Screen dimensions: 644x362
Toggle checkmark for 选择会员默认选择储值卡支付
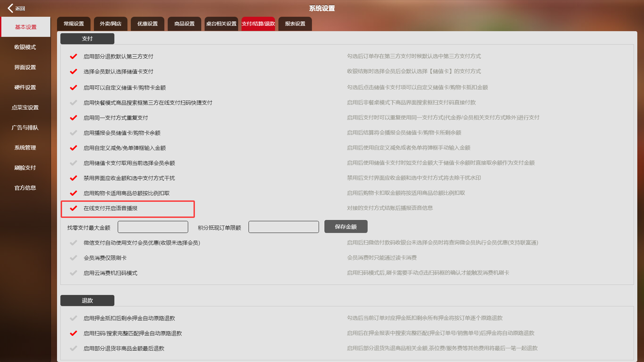[x=73, y=71]
